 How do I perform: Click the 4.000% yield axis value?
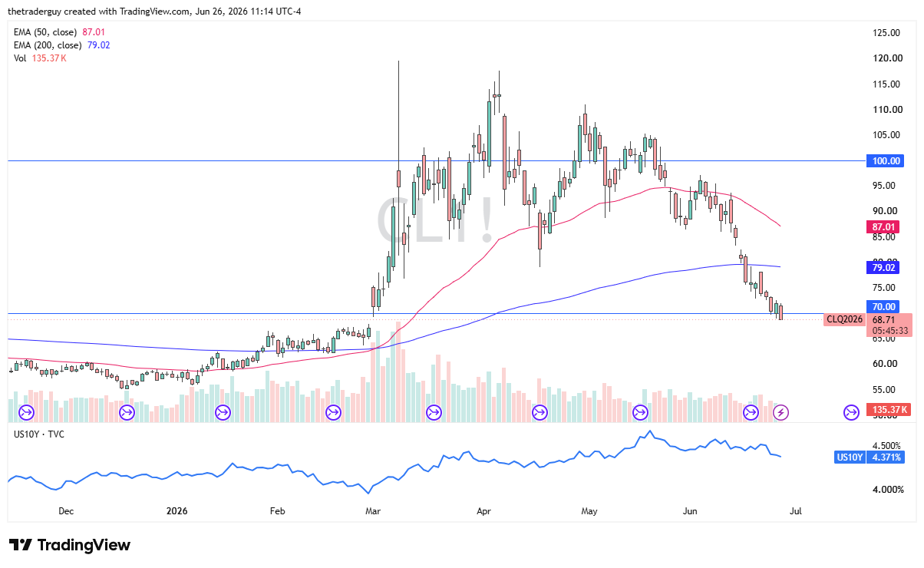(x=886, y=490)
